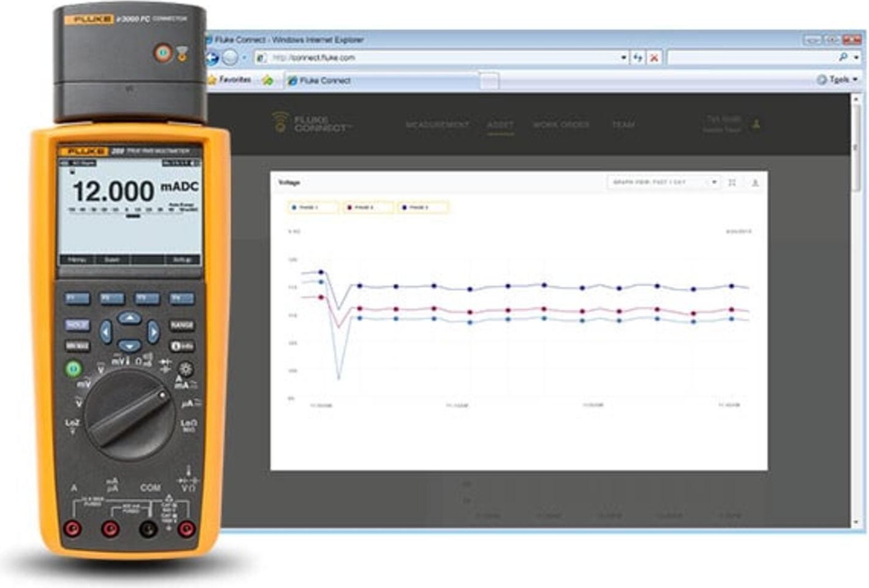Open the recent pages arrow beside Forward

244,58
